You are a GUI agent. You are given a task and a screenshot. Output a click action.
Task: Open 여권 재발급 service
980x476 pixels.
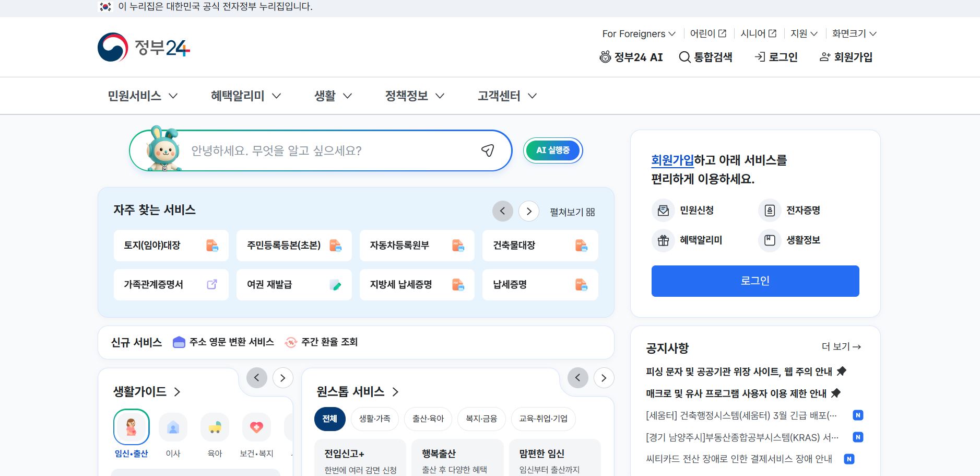click(x=294, y=285)
